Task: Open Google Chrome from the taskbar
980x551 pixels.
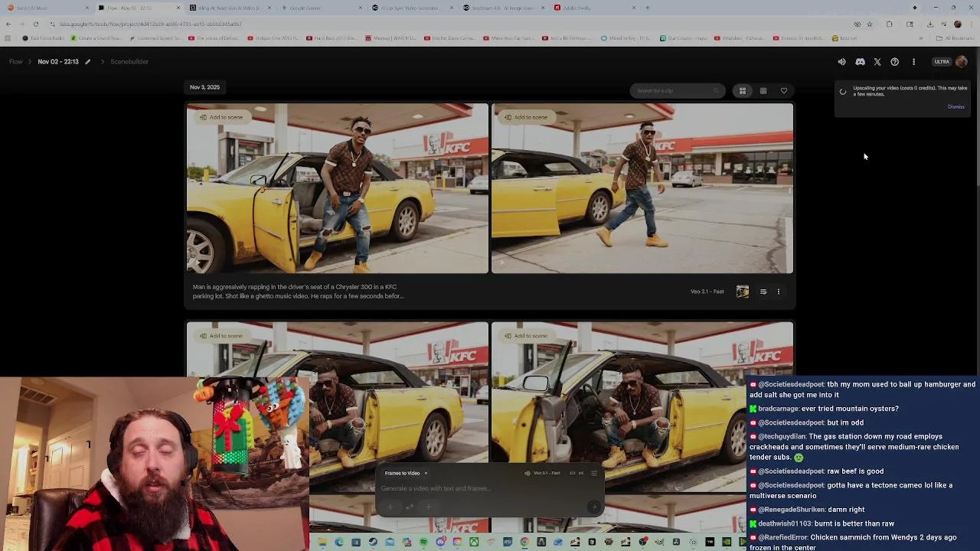Action: tap(524, 543)
